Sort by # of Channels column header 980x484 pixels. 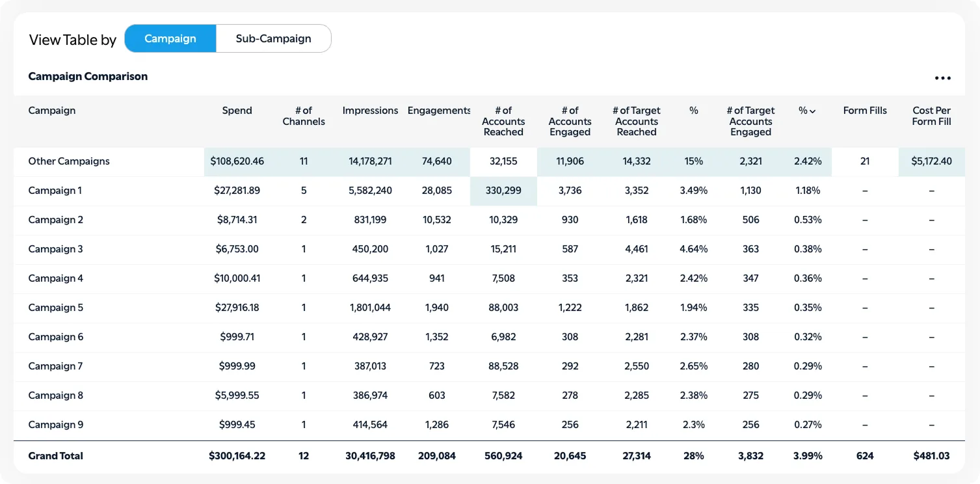pos(303,116)
